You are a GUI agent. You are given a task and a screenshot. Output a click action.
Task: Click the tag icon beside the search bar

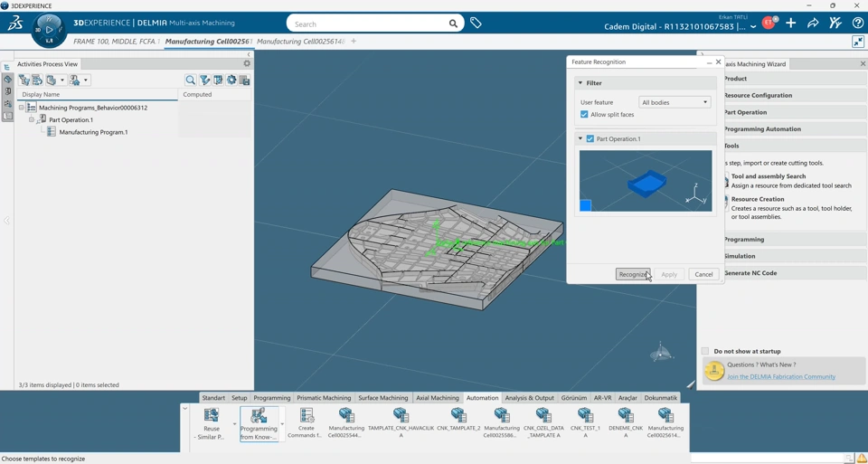[x=476, y=24]
